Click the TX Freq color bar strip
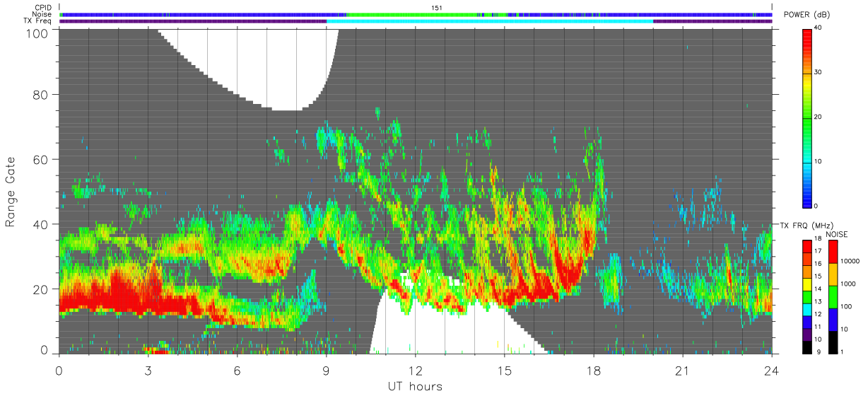The height and width of the screenshot is (401, 868). point(416,21)
